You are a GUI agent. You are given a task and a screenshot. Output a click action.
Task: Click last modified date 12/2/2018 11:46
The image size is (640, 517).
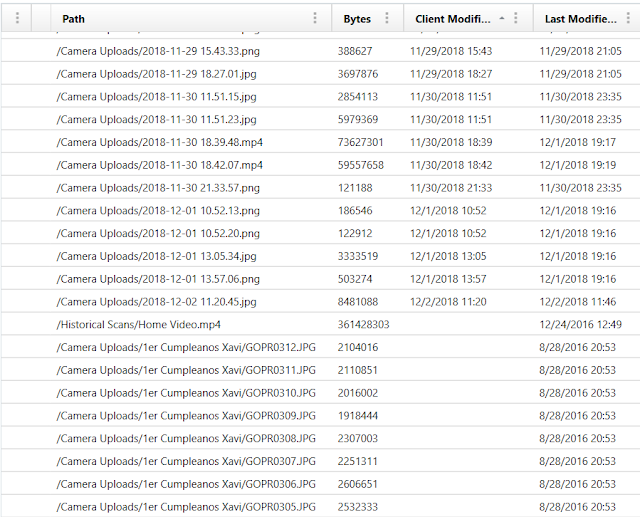click(578, 302)
